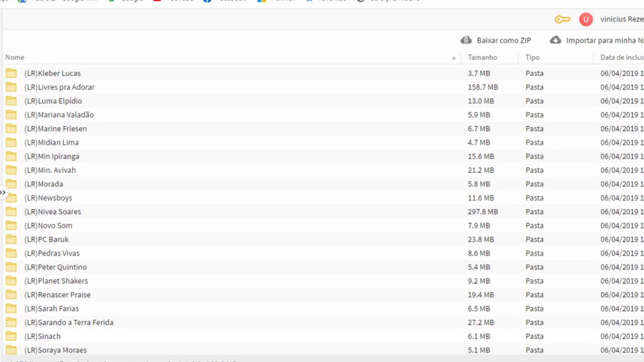
Task: Select folder icon of (LR)Livres pra Adorar
Action: (x=11, y=87)
